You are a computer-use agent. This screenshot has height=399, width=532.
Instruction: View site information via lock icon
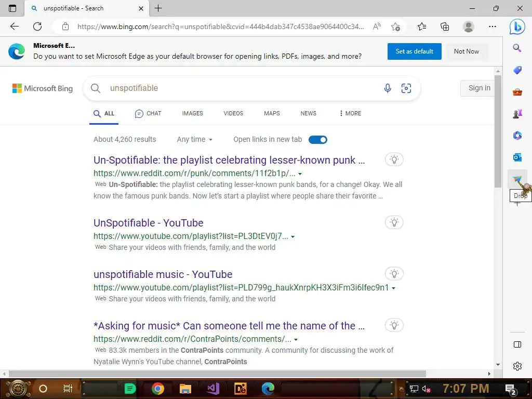coord(65,26)
